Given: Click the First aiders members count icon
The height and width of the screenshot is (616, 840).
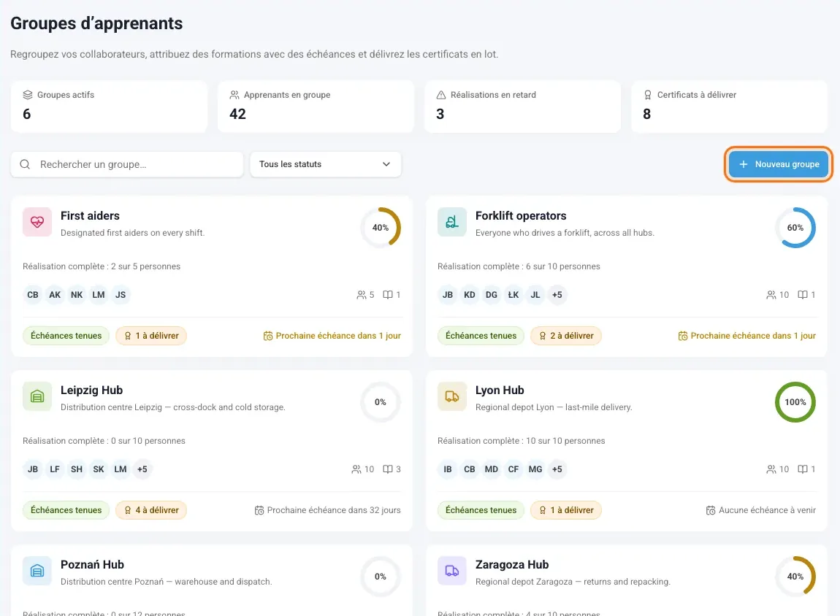Looking at the screenshot, I should point(362,295).
